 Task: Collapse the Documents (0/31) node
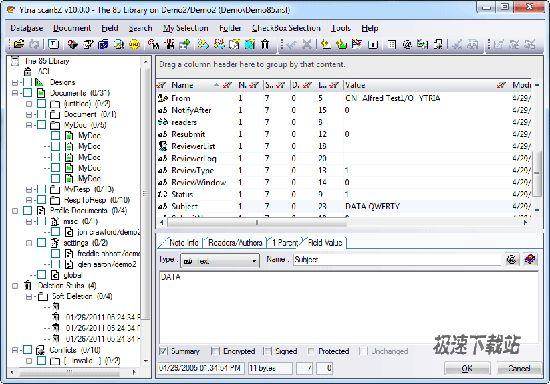(15, 93)
